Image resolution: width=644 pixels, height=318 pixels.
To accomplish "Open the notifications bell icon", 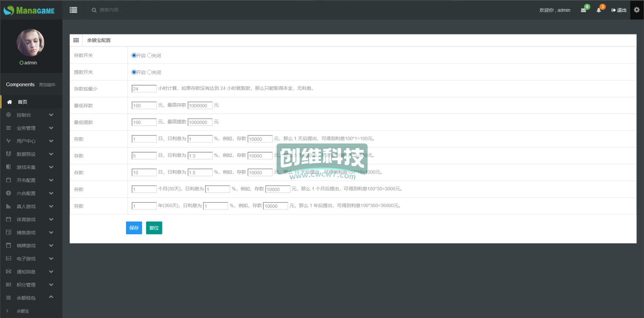I will click(x=599, y=10).
